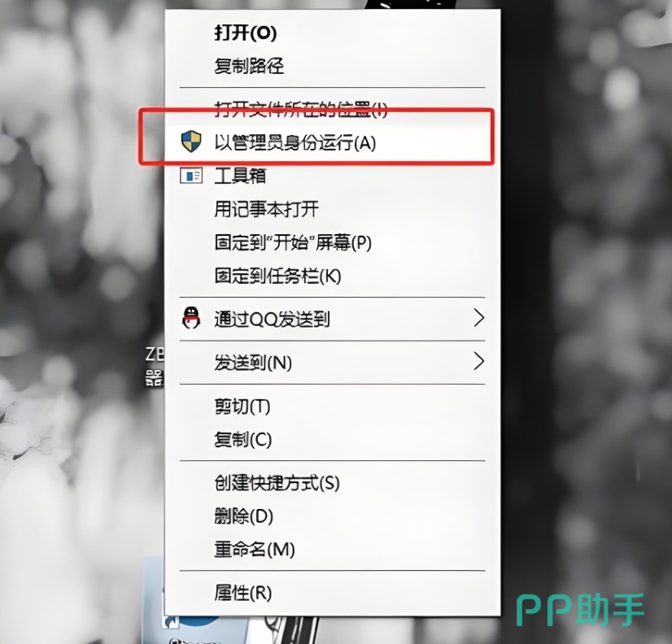Open 打开文件所在的位置(I)

tap(301, 110)
